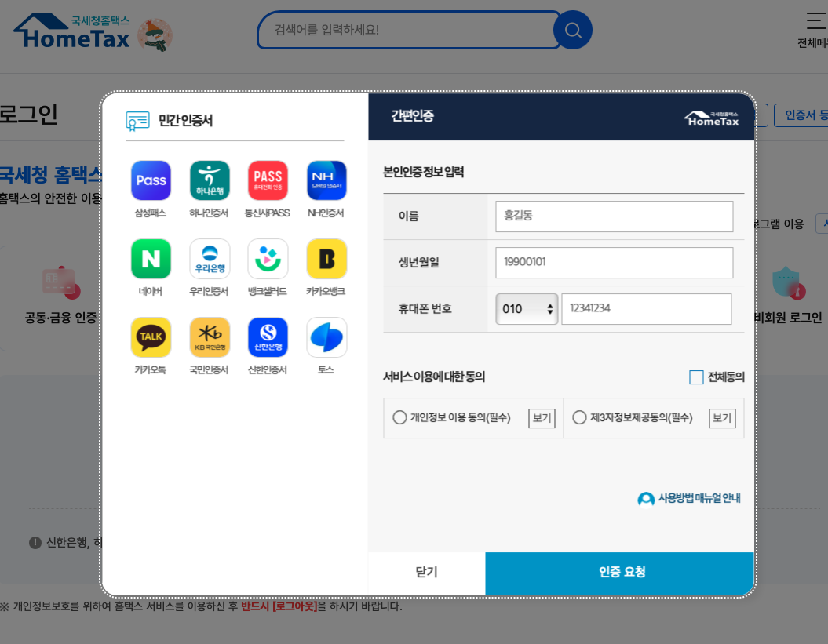Image resolution: width=828 pixels, height=644 pixels.
Task: Click the joint/financial certificate login icon
Action: click(x=60, y=283)
